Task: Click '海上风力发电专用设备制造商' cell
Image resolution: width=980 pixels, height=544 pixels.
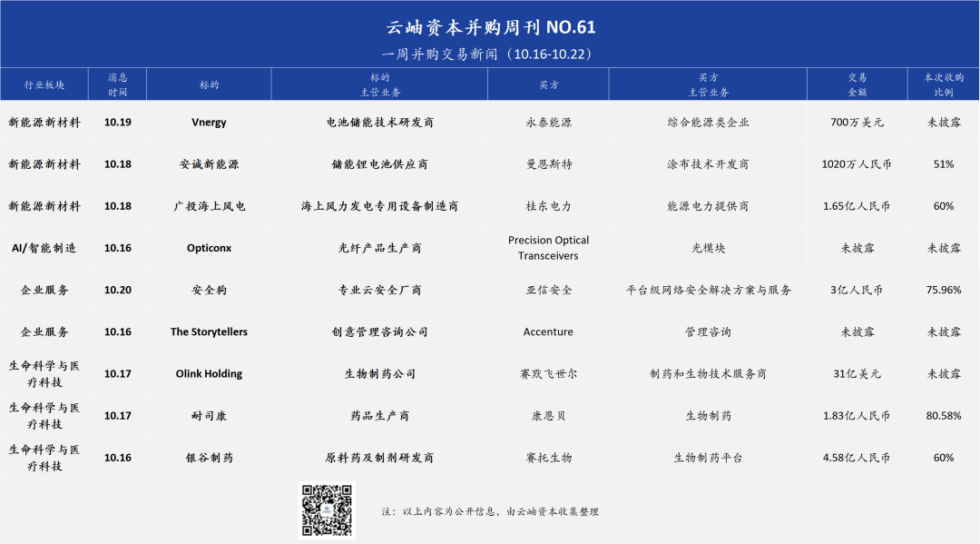Action: pyautogui.click(x=380, y=206)
